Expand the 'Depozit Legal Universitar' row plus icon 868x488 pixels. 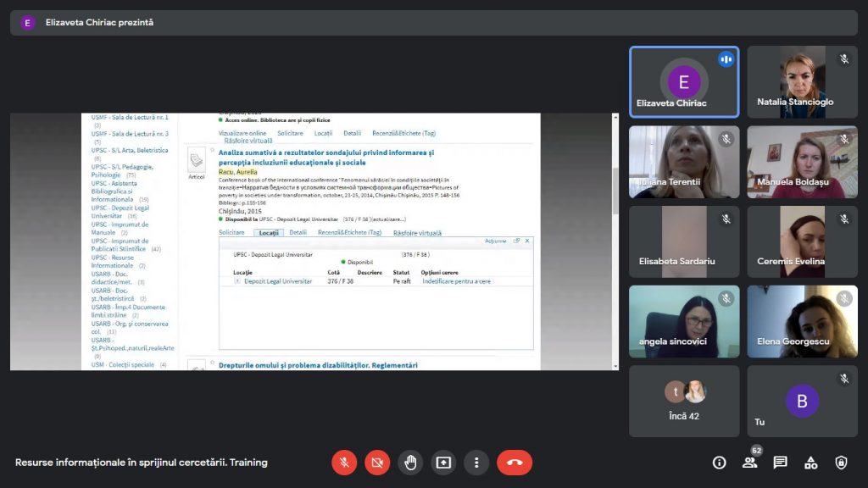click(x=237, y=281)
